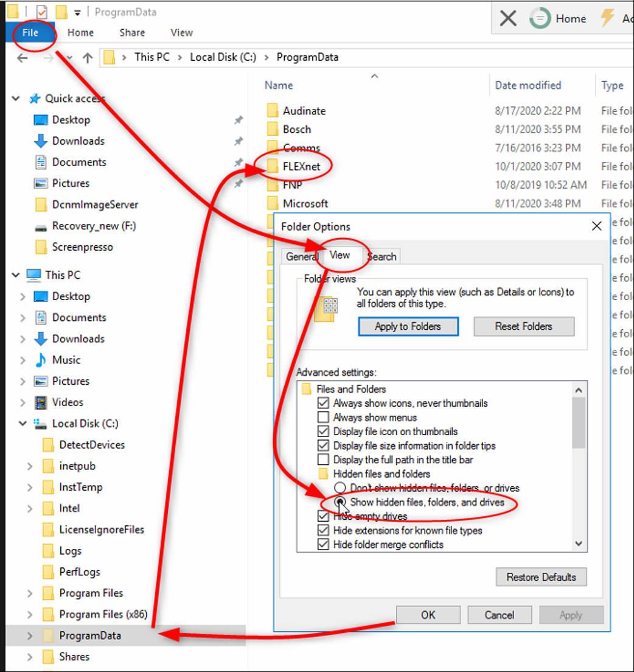
Task: Confirm Folder Options with OK
Action: click(428, 615)
